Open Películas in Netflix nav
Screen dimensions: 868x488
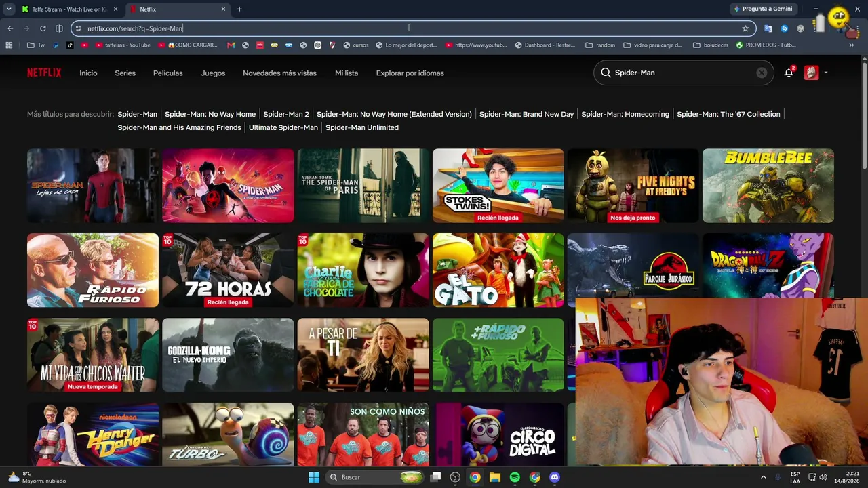pos(167,73)
